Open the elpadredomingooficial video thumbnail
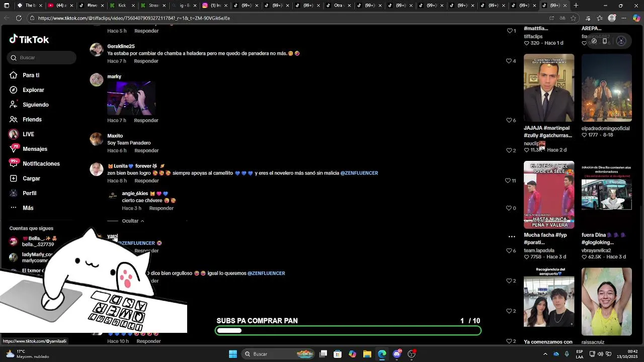 point(607,87)
